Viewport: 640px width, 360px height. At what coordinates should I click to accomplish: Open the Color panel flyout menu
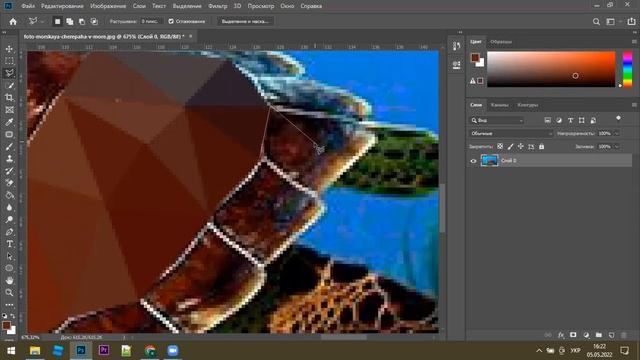pyautogui.click(x=634, y=42)
